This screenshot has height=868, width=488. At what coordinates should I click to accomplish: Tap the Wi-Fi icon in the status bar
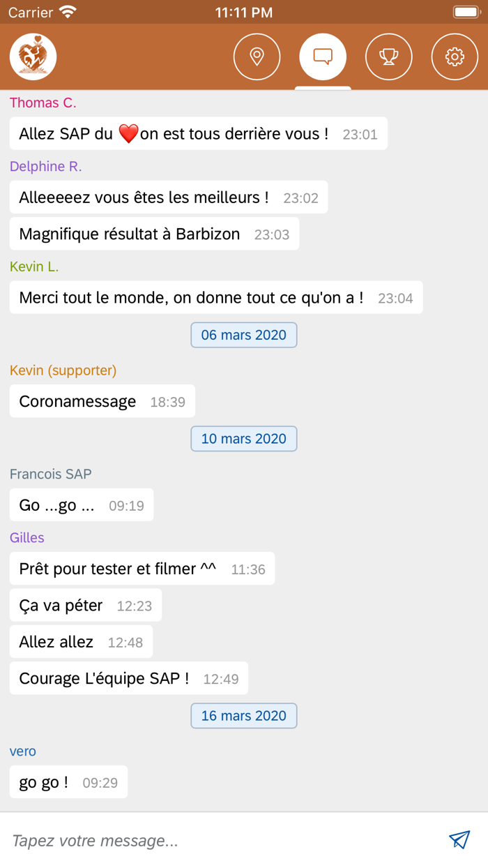point(68,11)
